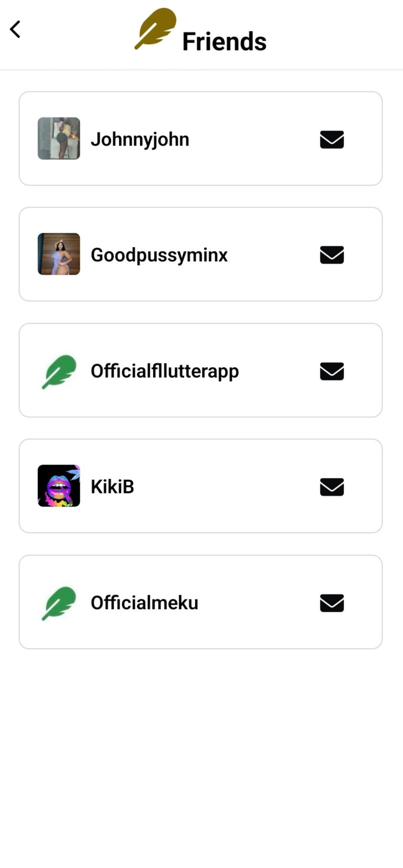The height and width of the screenshot is (868, 403).
Task: Select the KikiB username
Action: [112, 486]
